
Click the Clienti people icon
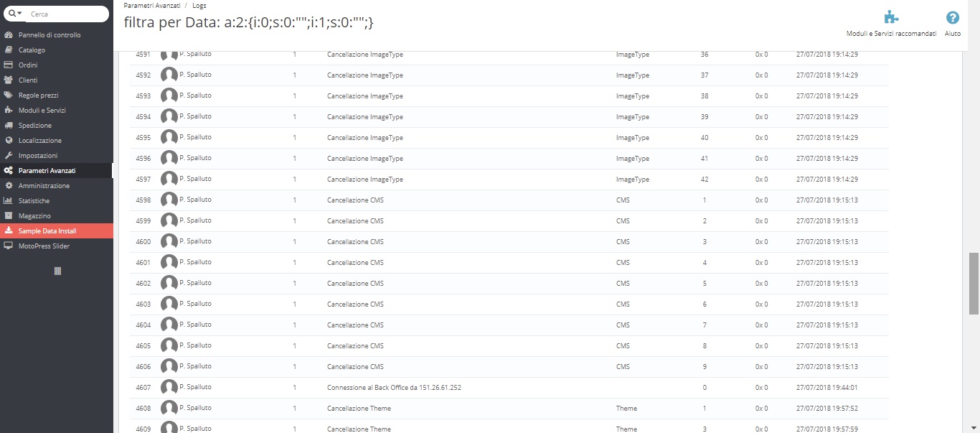9,80
